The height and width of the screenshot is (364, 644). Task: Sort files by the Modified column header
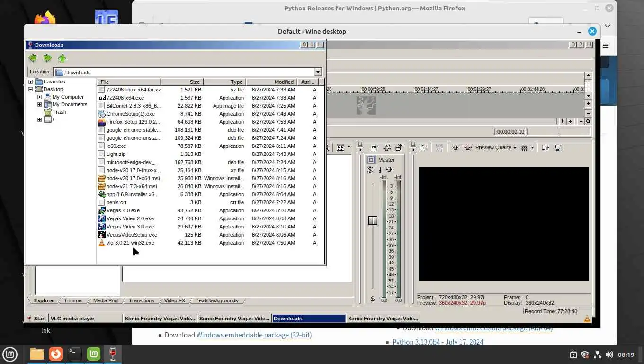tap(272, 82)
